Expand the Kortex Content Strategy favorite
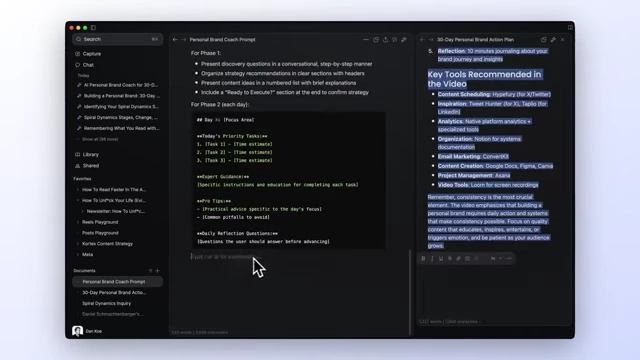640x360 pixels. tap(78, 244)
